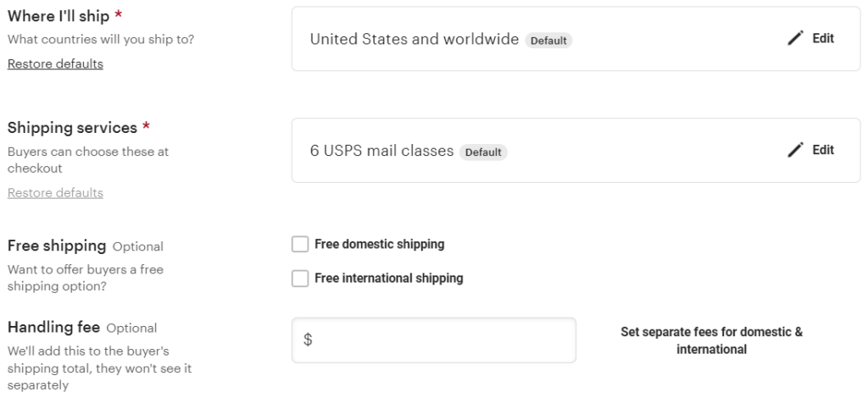
Task: Tick the Free domestic shipping checkbox
Action: [x=300, y=245]
